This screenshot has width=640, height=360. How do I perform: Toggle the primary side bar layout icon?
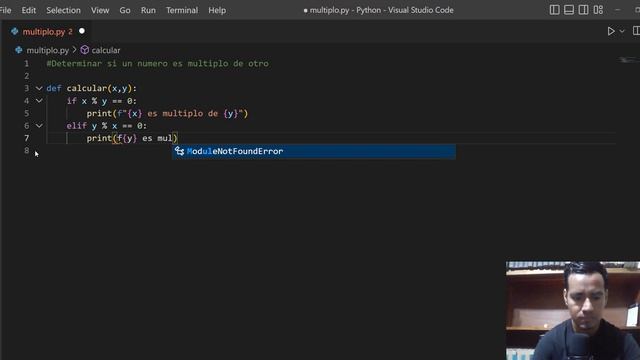tap(554, 10)
